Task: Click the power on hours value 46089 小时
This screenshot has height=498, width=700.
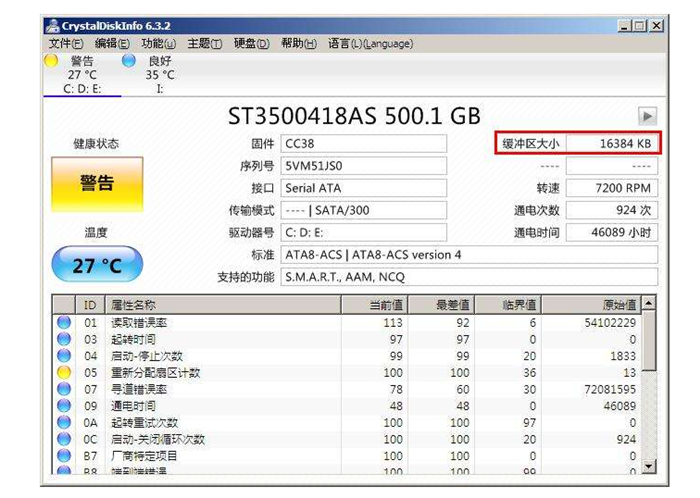Action: coord(612,232)
